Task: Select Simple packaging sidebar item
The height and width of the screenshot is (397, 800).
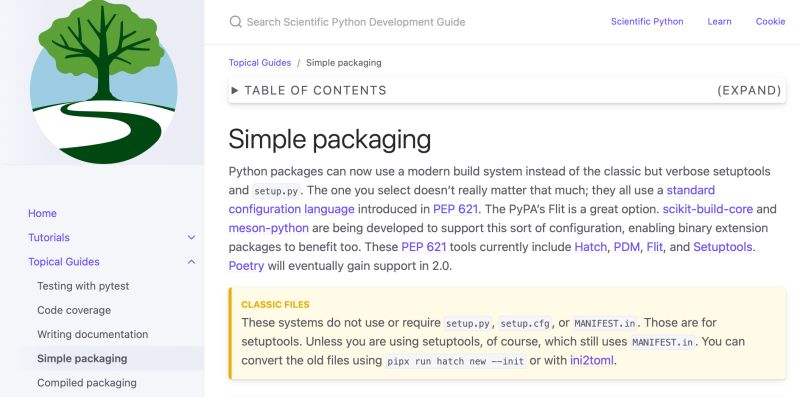Action: click(x=82, y=359)
